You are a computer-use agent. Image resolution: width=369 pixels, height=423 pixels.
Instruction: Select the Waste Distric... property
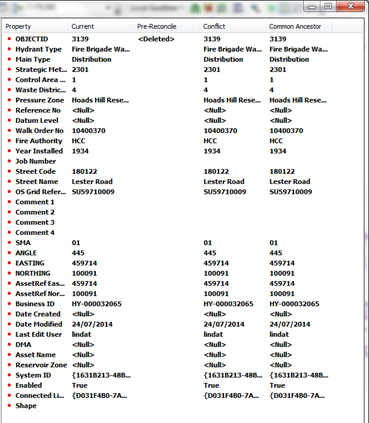point(40,90)
